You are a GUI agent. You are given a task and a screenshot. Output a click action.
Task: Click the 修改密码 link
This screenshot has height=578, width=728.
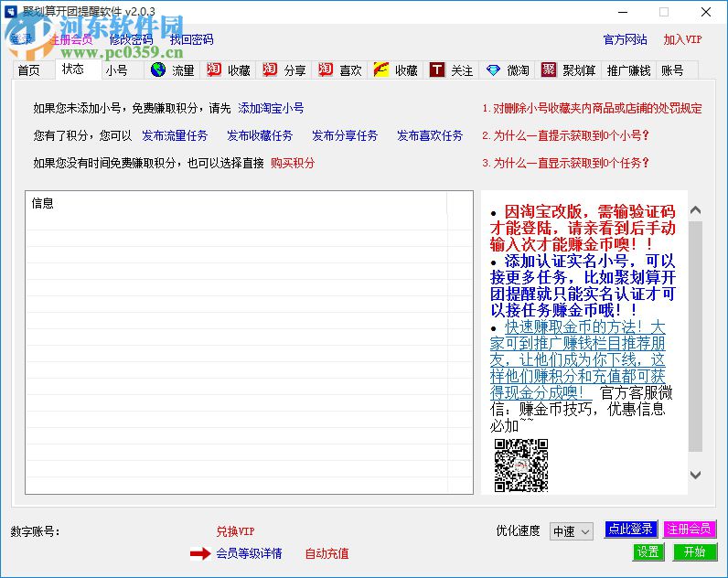coord(132,39)
